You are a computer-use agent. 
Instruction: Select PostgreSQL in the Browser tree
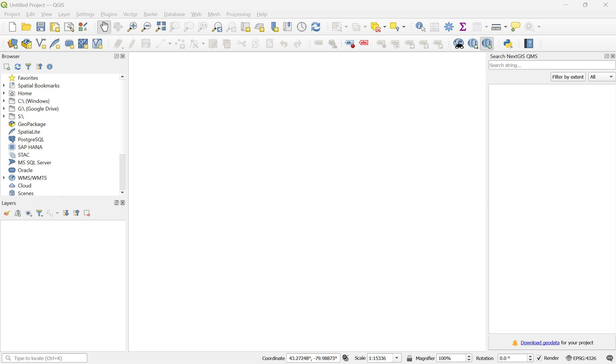[31, 139]
